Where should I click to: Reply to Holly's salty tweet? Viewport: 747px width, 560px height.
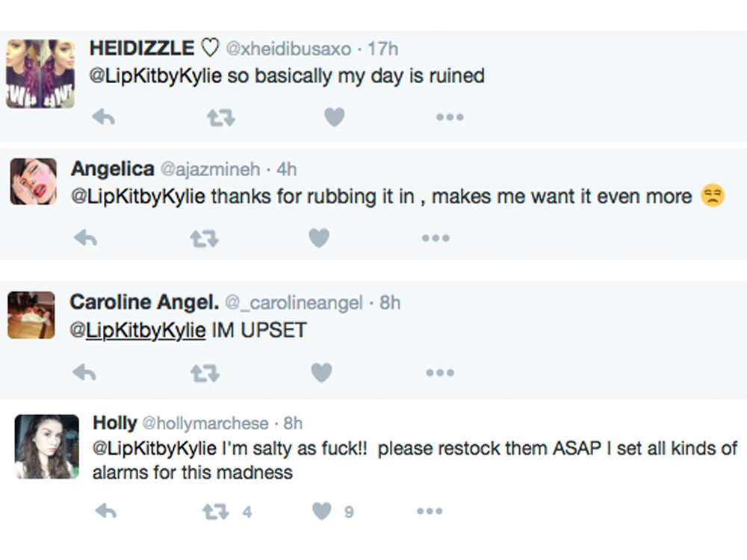point(106,511)
